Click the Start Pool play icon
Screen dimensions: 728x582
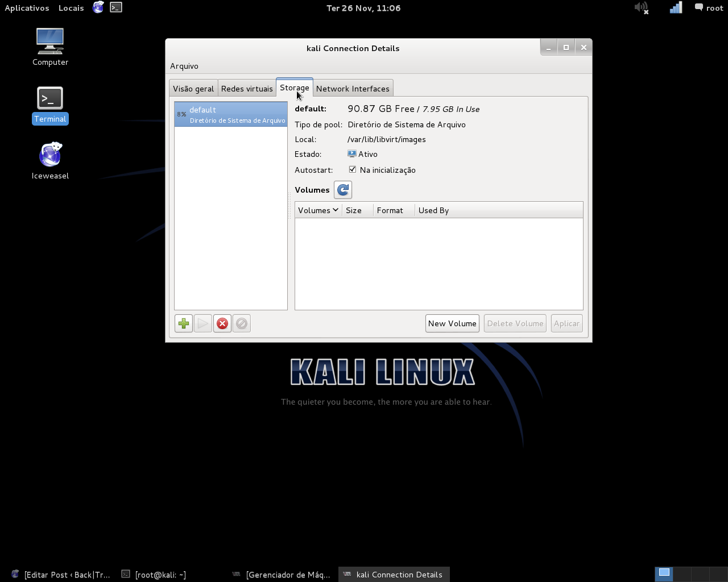pos(203,323)
